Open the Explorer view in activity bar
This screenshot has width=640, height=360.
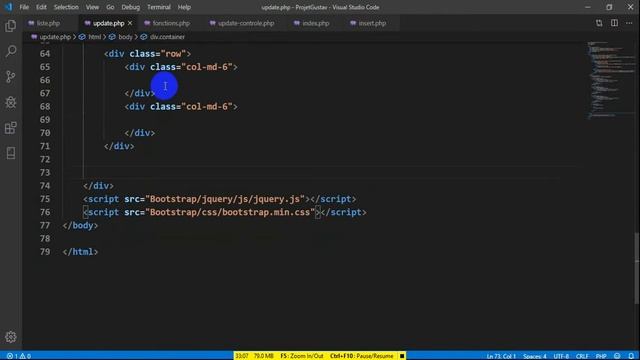pyautogui.click(x=11, y=26)
